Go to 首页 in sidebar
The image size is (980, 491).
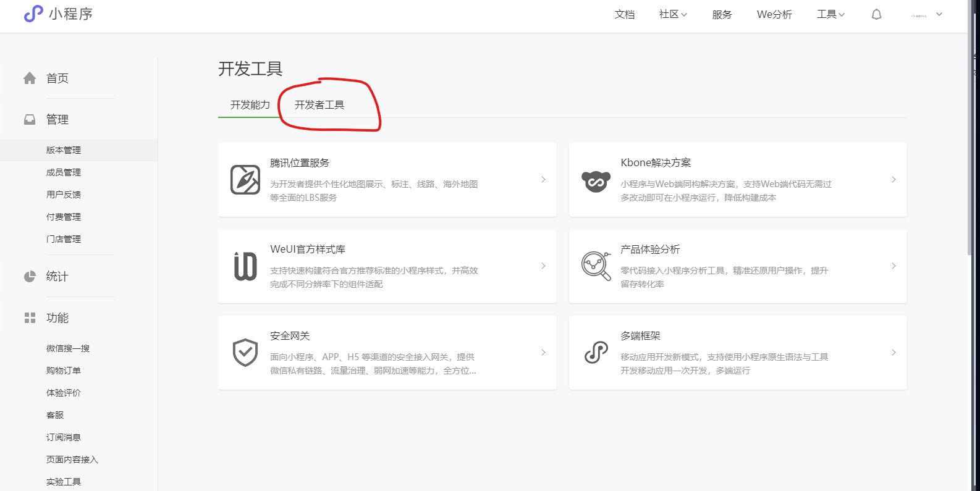tap(57, 78)
